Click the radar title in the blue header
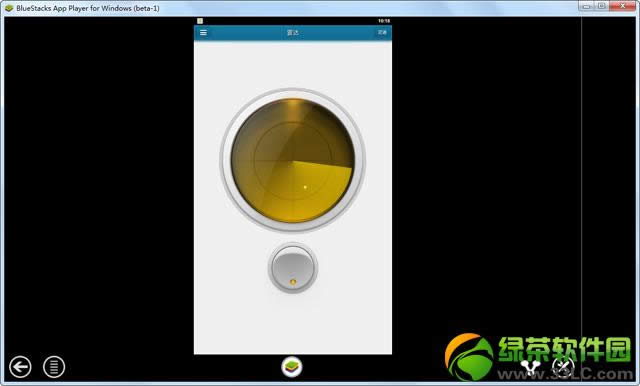The image size is (640, 386). coord(293,33)
